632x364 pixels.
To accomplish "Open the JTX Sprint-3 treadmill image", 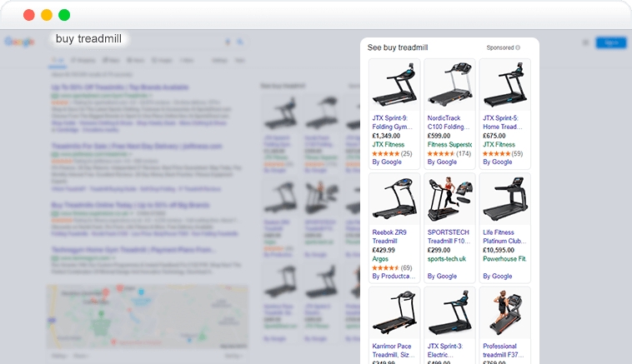I will 449,313.
